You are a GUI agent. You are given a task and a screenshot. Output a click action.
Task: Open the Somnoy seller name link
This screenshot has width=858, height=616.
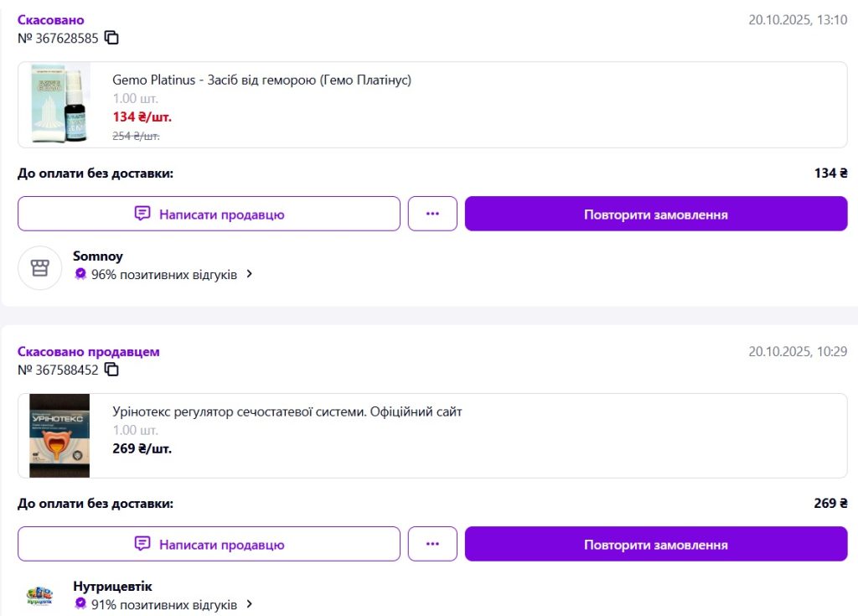pos(98,256)
